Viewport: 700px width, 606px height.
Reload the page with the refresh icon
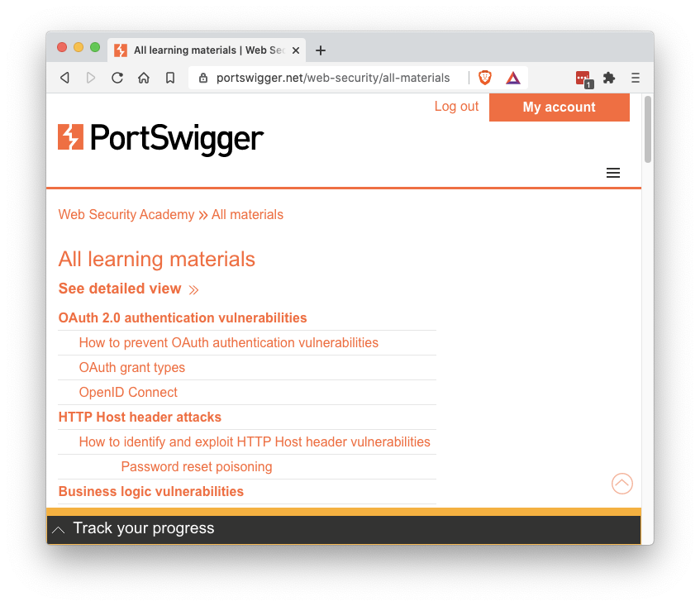[117, 78]
